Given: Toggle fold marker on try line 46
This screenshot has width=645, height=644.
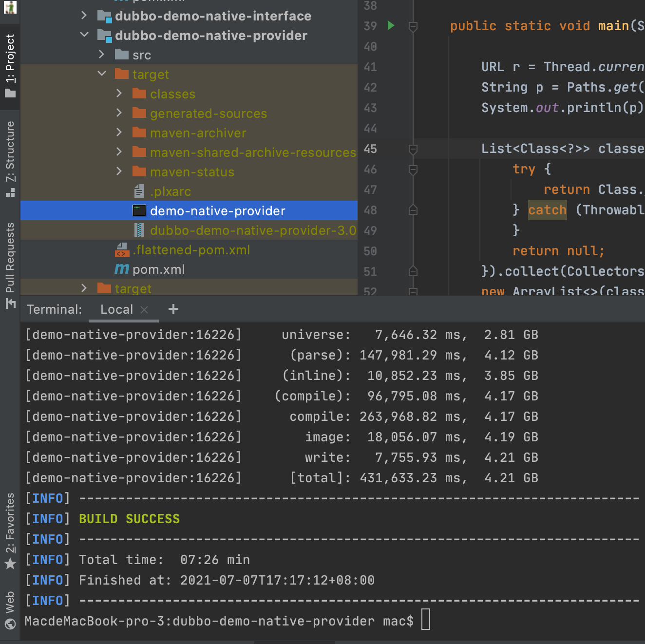Looking at the screenshot, I should point(413,170).
